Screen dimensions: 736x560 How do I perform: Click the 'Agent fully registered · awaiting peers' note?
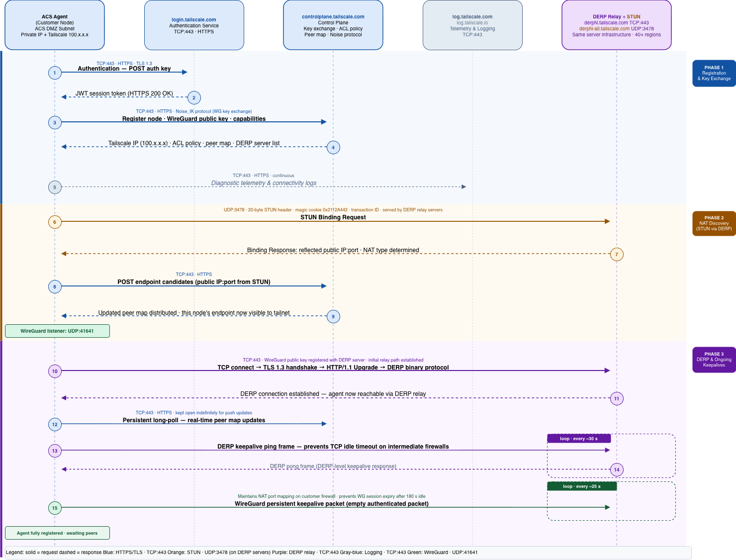(57, 533)
